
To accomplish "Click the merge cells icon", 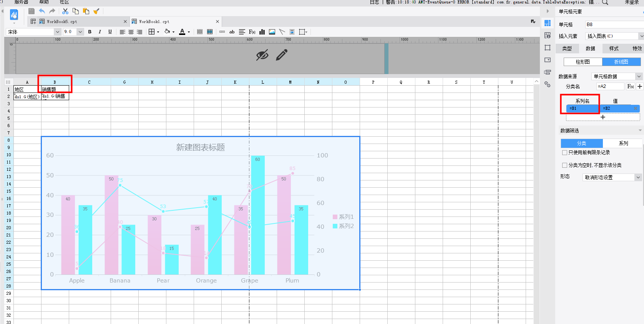I will (x=200, y=32).
